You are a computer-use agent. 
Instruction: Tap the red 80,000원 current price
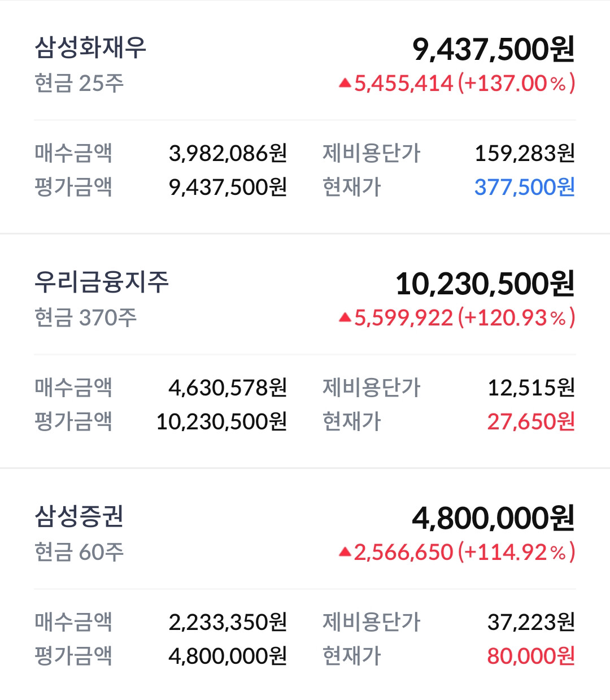[530, 656]
